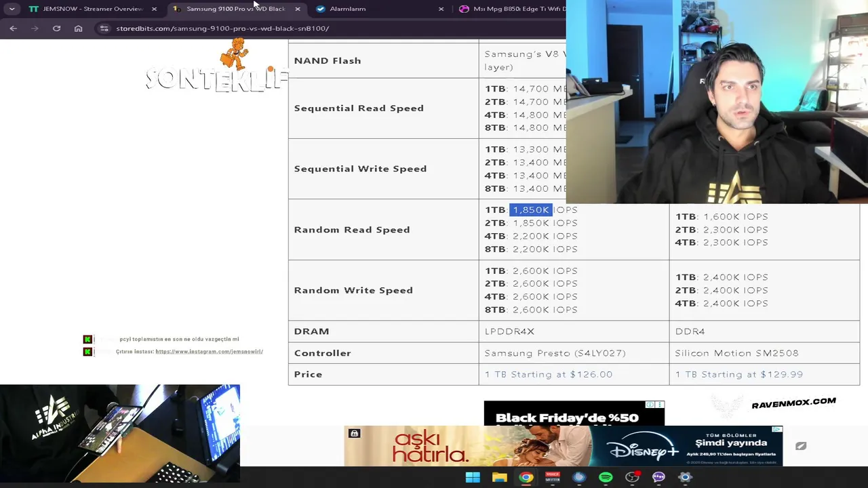This screenshot has width=868, height=488.
Task: Open ad info on Black Friday banner
Action: 650,405
